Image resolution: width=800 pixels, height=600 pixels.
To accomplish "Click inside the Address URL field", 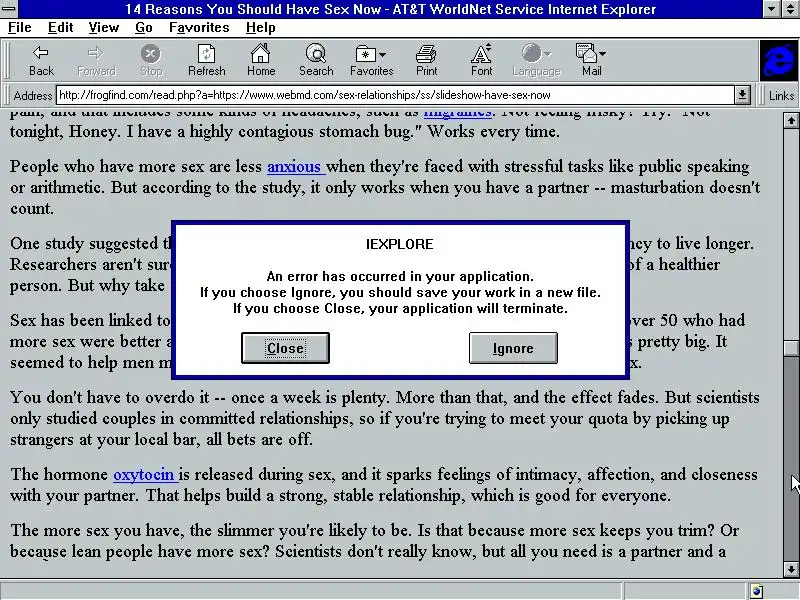I will (395, 95).
